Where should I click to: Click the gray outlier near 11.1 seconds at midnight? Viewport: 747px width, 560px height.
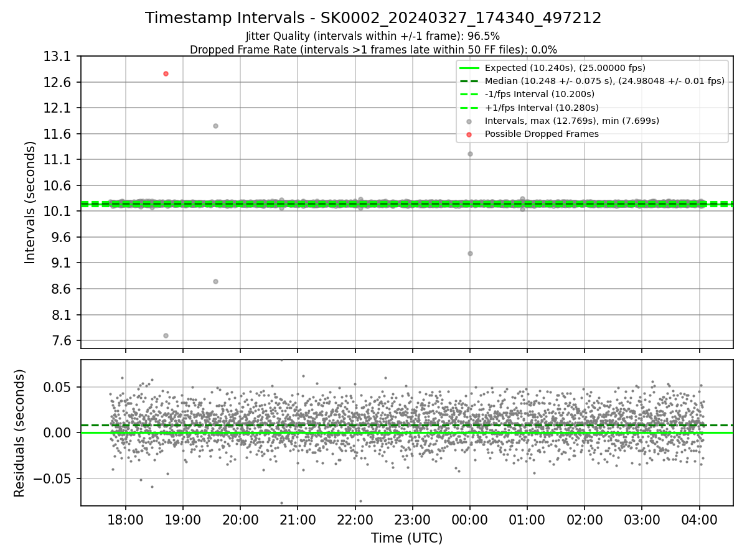click(x=470, y=154)
